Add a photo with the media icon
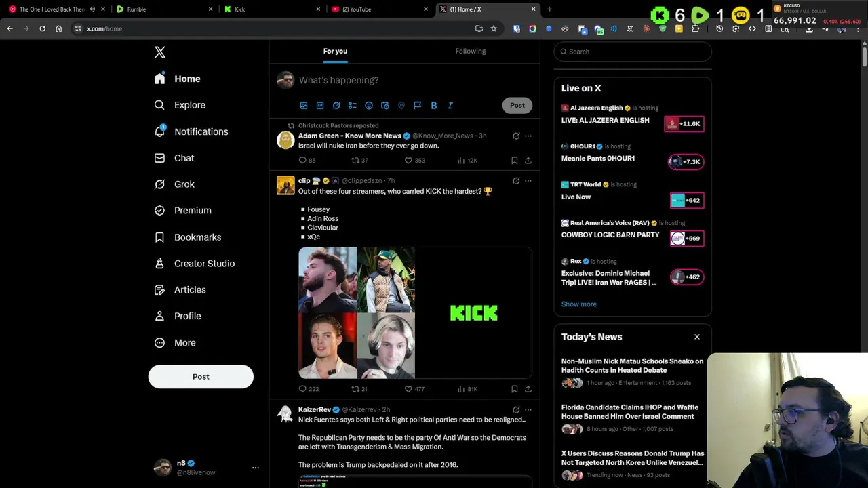The image size is (868, 488). tap(304, 106)
